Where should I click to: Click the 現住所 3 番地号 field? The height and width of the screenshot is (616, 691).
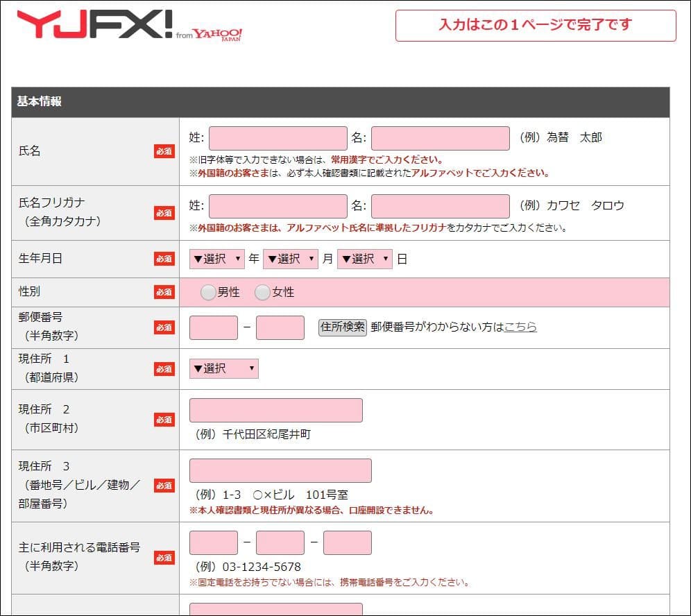[280, 470]
